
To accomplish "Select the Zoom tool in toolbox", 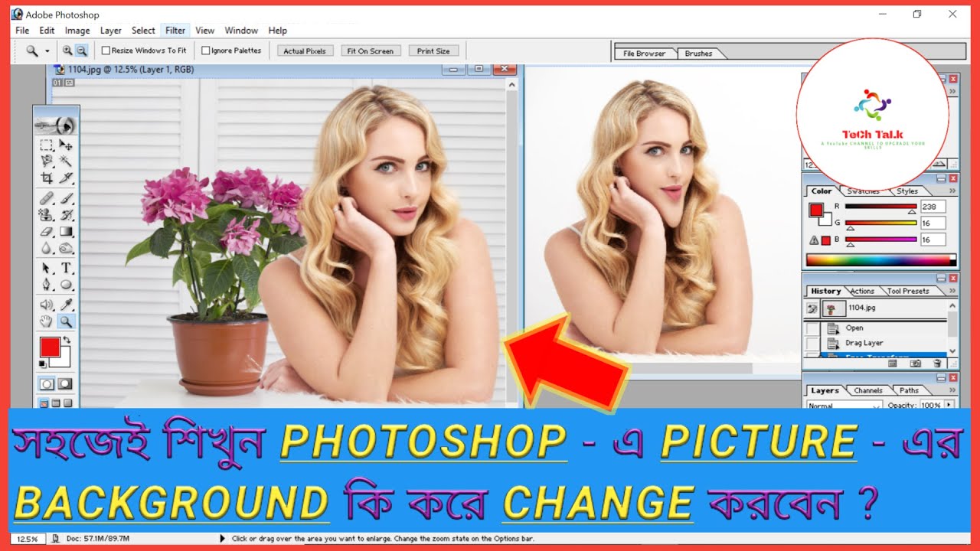I will (x=66, y=321).
